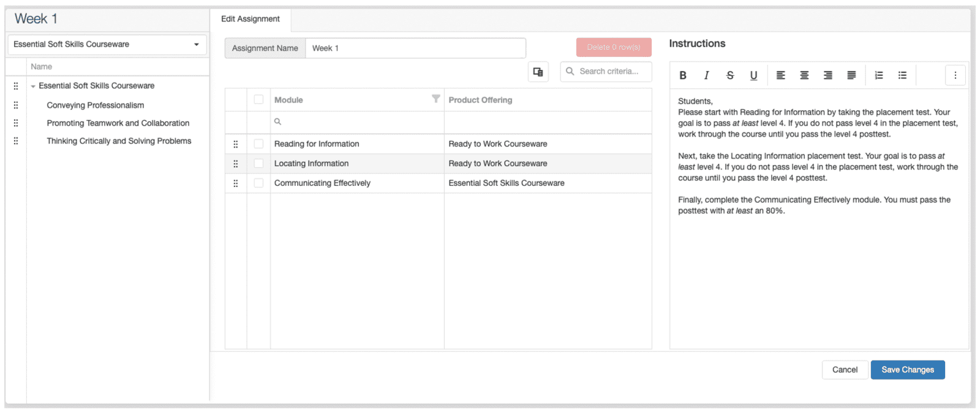The height and width of the screenshot is (412, 980).
Task: Tick the select-all checkbox in table header
Action: click(x=258, y=100)
